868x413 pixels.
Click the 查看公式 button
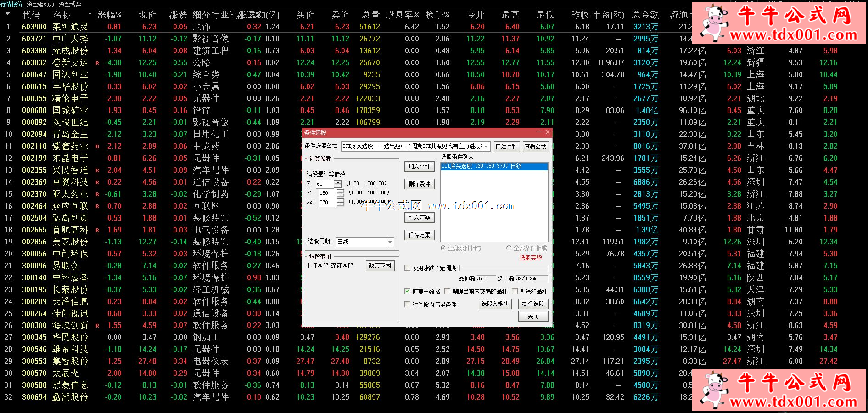pyautogui.click(x=535, y=147)
